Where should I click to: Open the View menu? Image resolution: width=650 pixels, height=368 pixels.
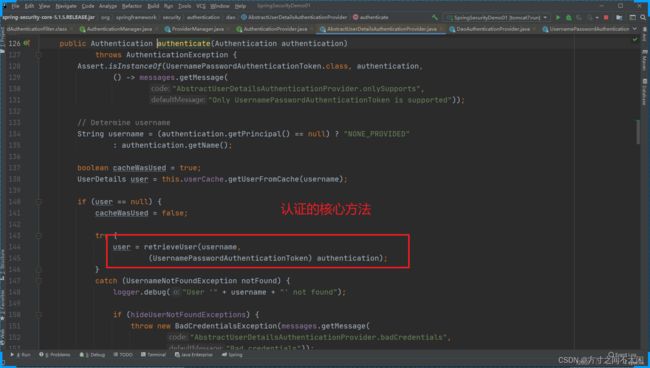tap(44, 6)
